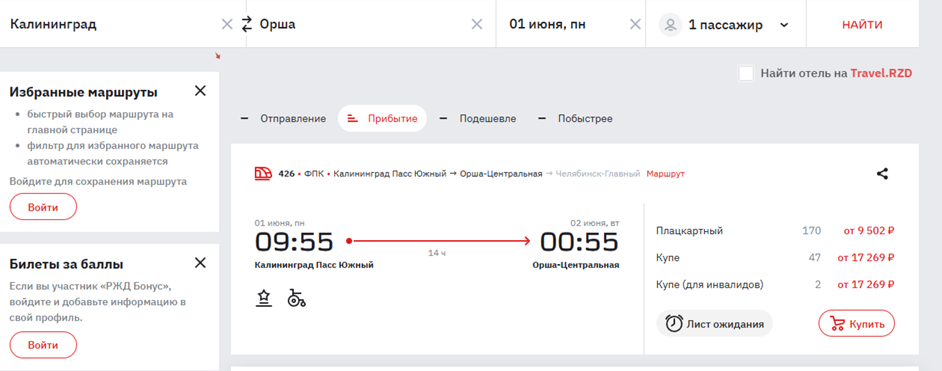Close the Билеты за баллы panel

tap(200, 262)
